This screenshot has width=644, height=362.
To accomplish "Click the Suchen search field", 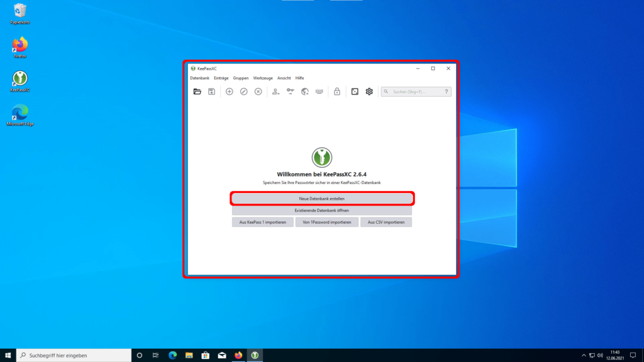I will pos(415,92).
